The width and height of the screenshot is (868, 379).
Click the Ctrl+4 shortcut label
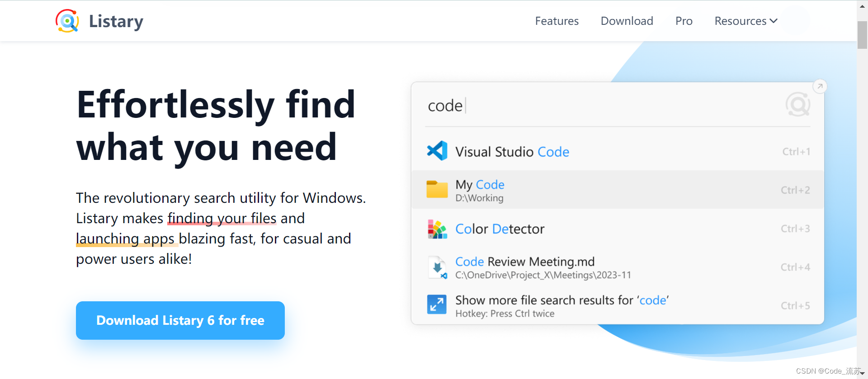[795, 267]
